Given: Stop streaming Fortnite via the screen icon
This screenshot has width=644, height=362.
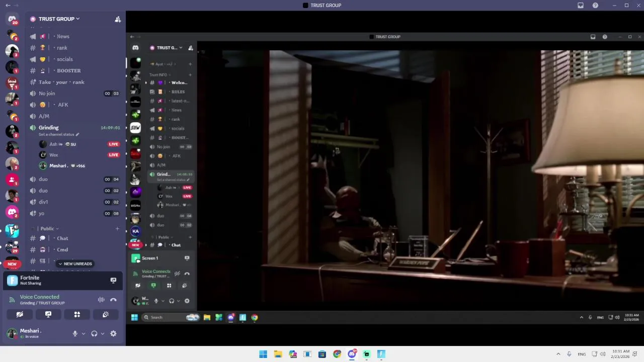Looking at the screenshot, I should pyautogui.click(x=113, y=281).
